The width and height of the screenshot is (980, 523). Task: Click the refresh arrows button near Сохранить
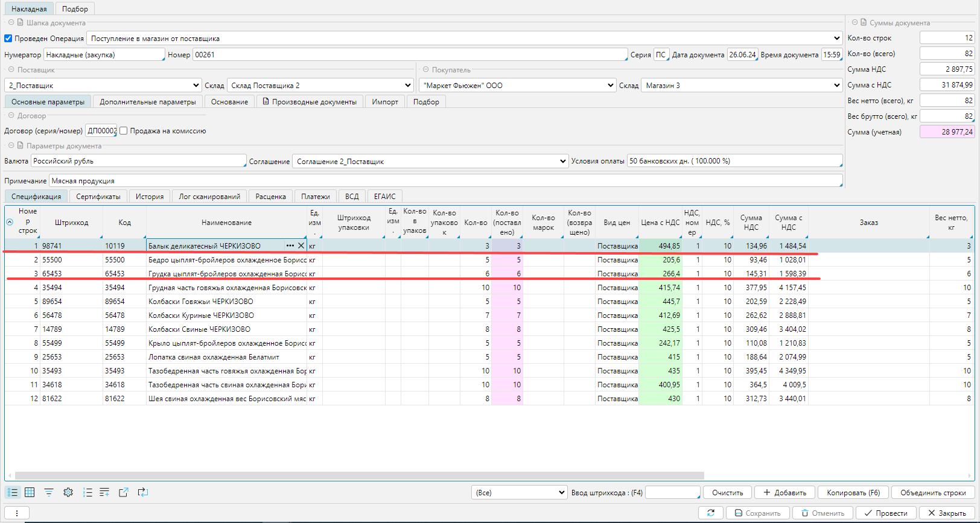(711, 513)
